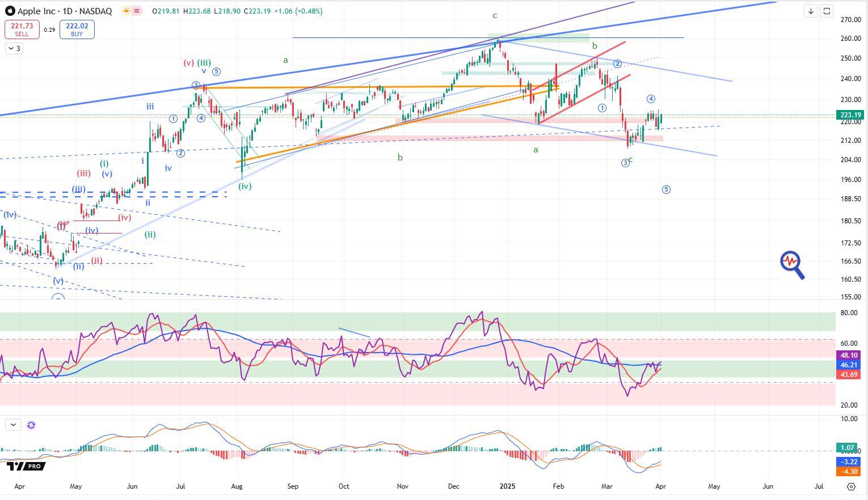
Task: Click the 172.50 price axis label
Action: (850, 243)
